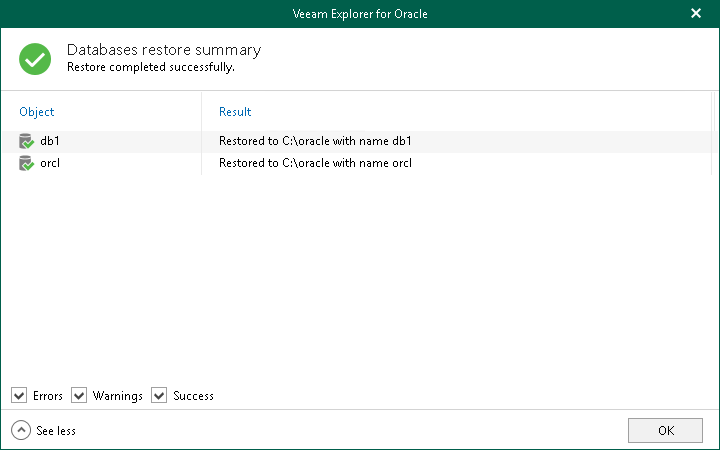Click the Databases restore summary heading
This screenshot has width=720, height=450.
(163, 50)
